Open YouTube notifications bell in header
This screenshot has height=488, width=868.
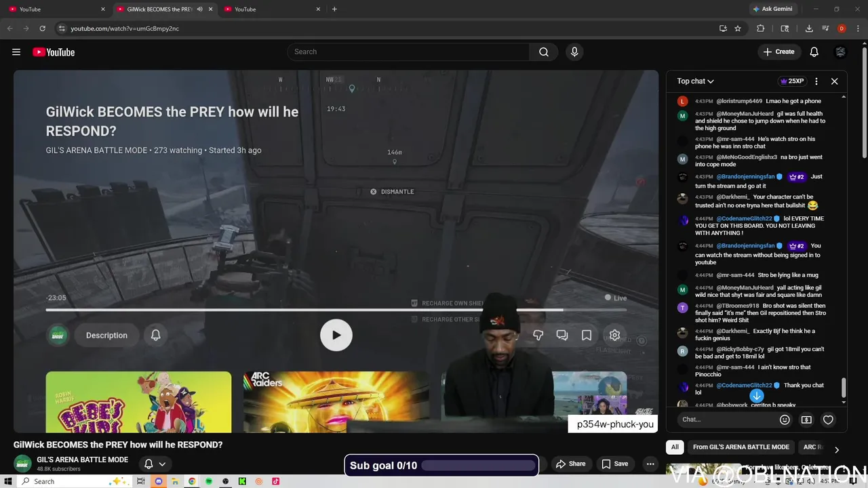814,52
